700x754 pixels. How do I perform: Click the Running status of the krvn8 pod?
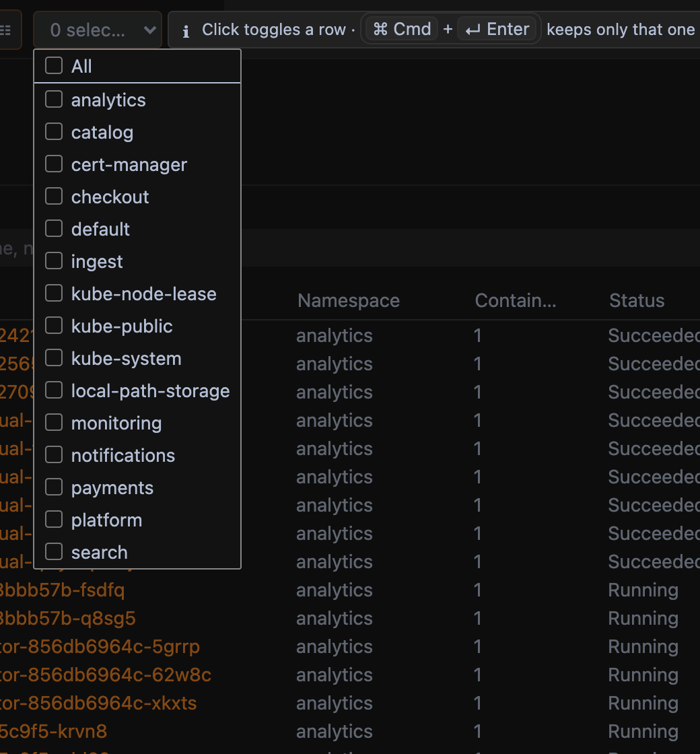coord(643,731)
